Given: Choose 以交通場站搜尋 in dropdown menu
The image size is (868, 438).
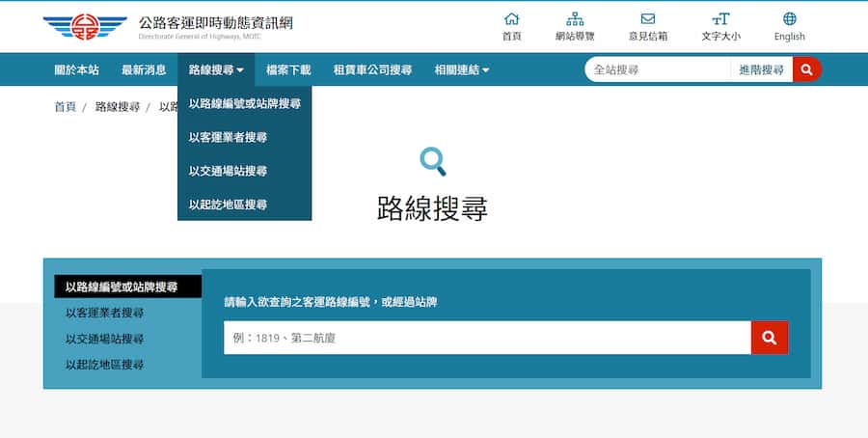Looking at the screenshot, I should click(x=245, y=171).
